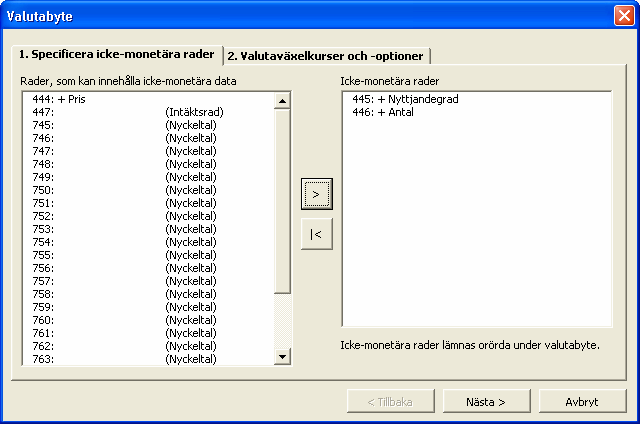Select row 444: + Pris
This screenshot has height=424, width=640.
(x=149, y=99)
